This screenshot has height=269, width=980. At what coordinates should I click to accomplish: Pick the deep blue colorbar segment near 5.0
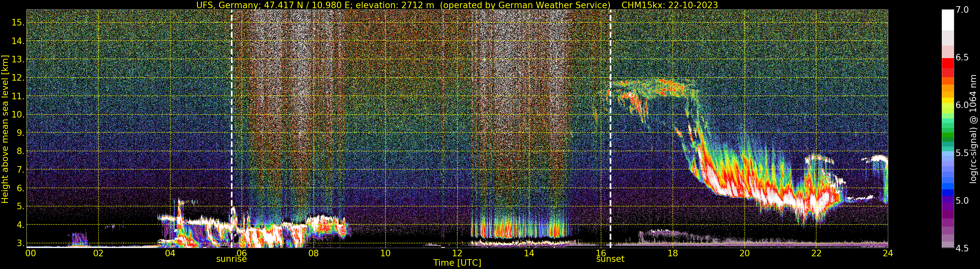948,193
